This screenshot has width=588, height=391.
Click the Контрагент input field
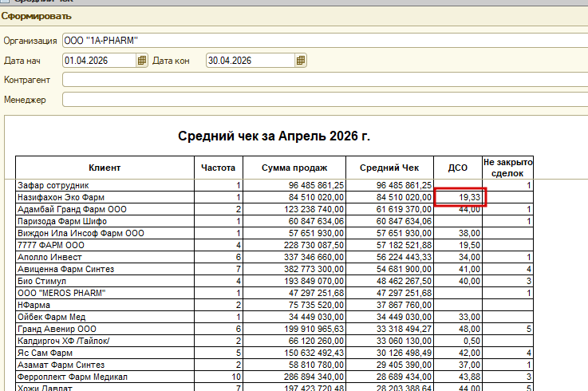coord(325,80)
